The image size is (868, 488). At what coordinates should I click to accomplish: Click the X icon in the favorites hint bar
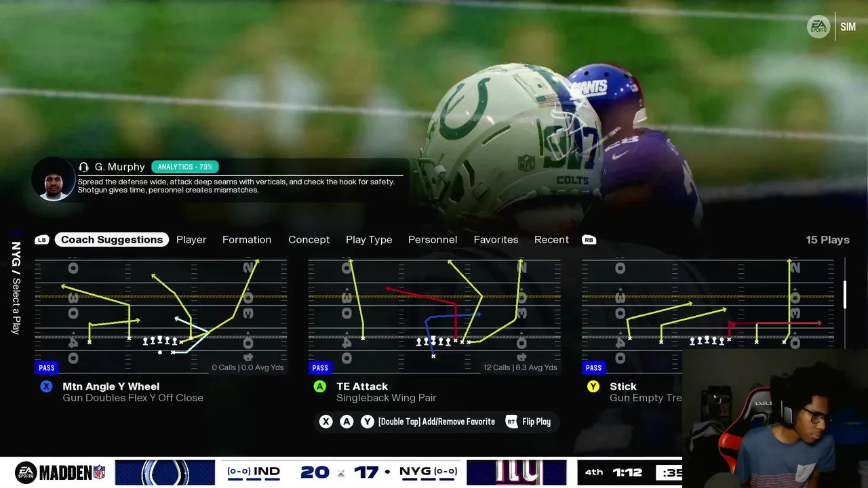[326, 422]
